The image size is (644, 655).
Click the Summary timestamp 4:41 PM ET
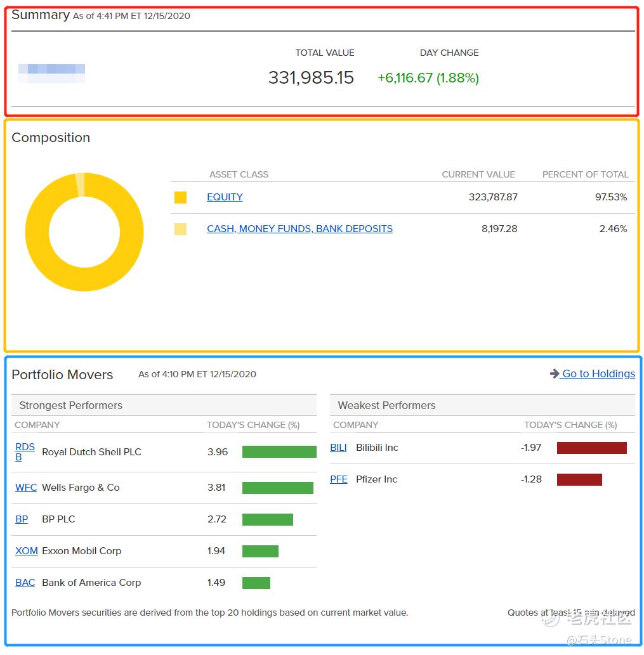131,16
